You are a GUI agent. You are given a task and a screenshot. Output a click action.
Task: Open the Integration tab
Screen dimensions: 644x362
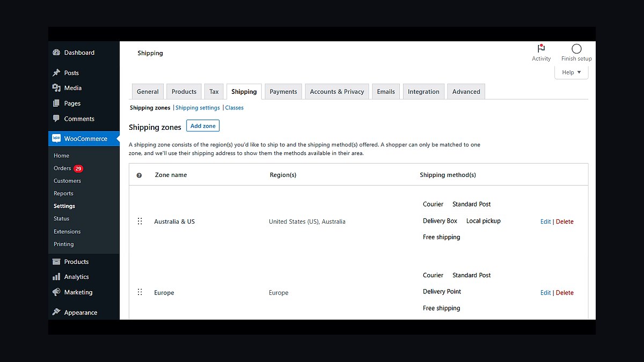pyautogui.click(x=423, y=92)
